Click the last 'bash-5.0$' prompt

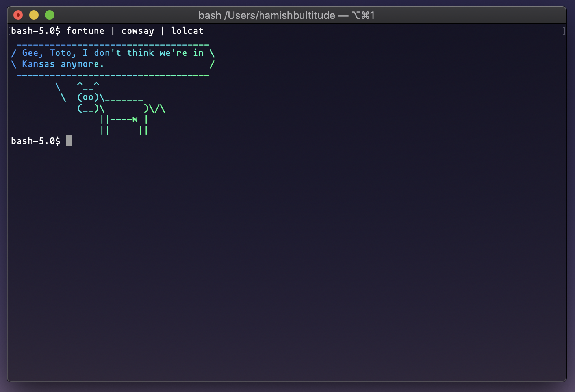[36, 141]
